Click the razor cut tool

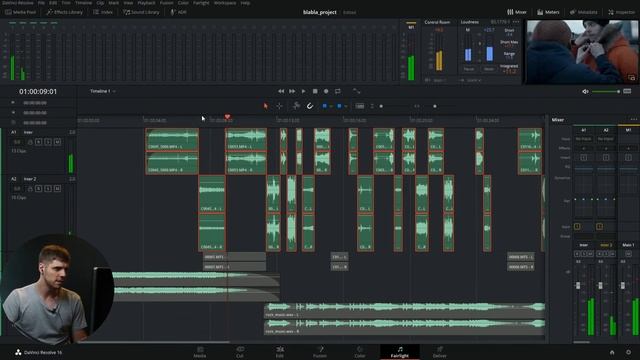coord(296,106)
